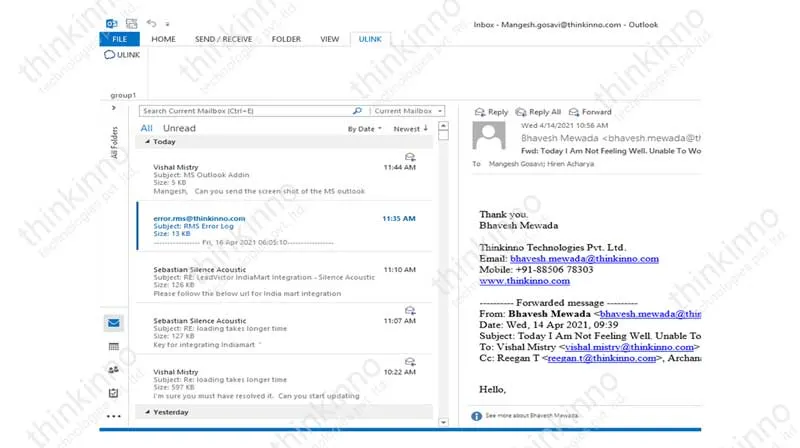Open the signature email link bhavesh.mewada@thinkinno.com
This screenshot has height=448, width=800.
(x=584, y=259)
